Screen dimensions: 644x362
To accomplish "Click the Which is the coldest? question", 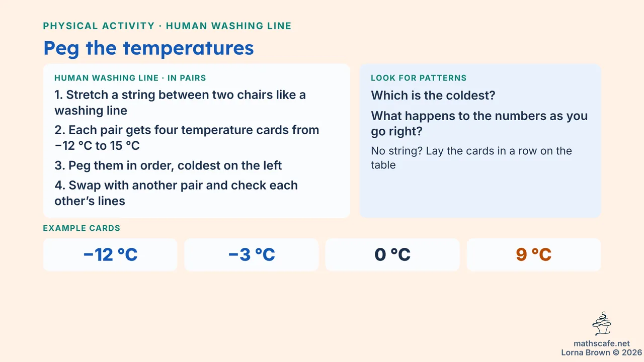I will click(433, 95).
